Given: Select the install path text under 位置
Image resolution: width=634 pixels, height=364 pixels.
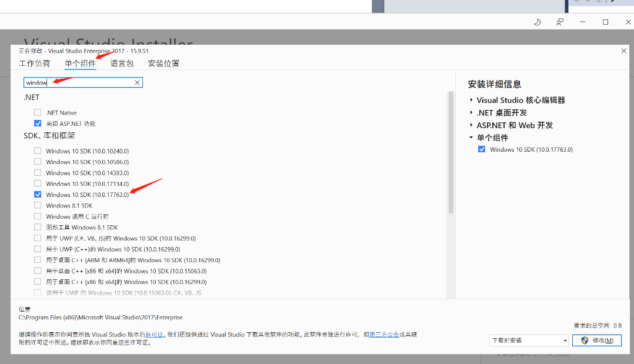Looking at the screenshot, I should (101, 318).
